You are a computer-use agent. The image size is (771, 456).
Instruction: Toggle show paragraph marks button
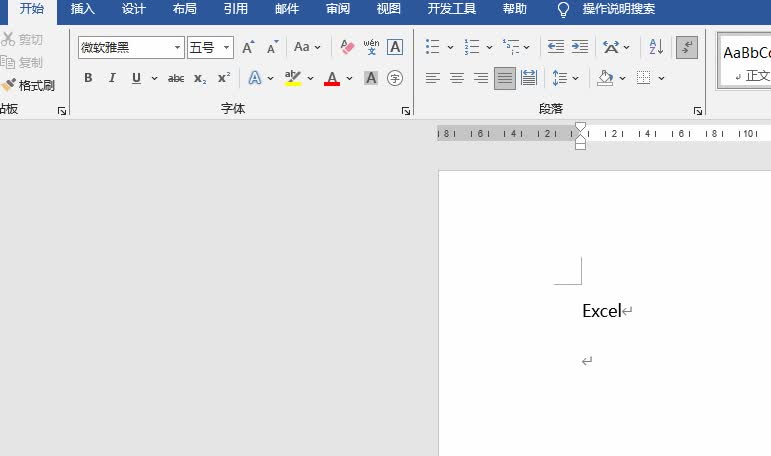click(x=687, y=47)
